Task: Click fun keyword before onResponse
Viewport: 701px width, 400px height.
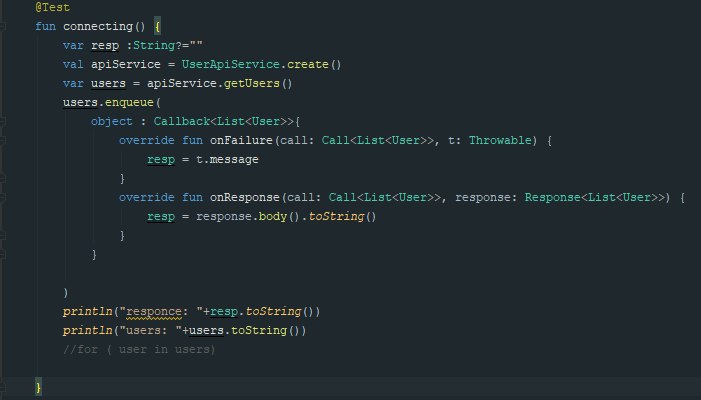Action: coord(192,198)
